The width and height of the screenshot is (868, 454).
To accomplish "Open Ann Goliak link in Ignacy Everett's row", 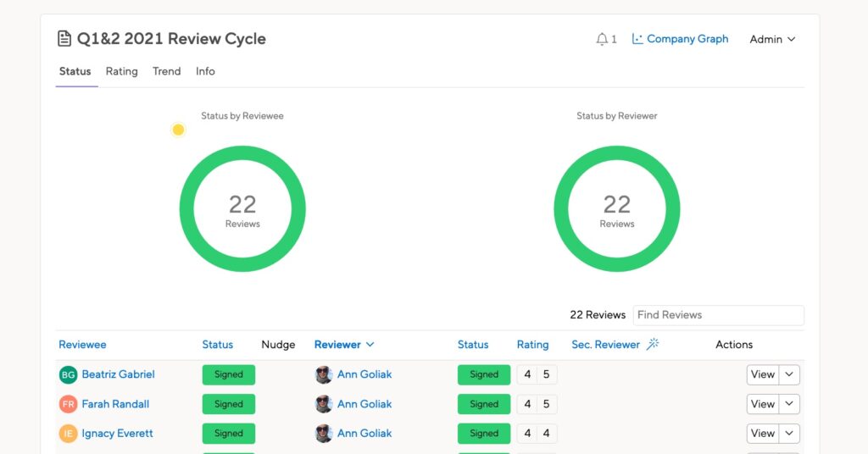I will [364, 434].
